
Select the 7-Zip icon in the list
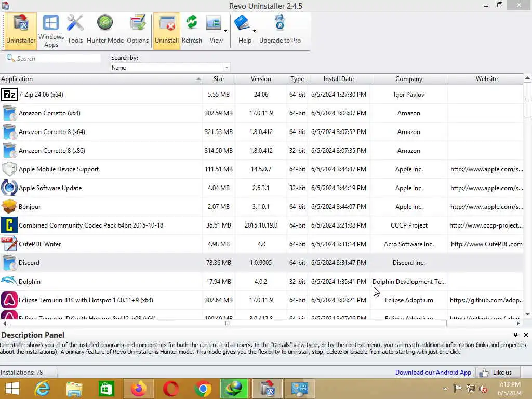(x=9, y=95)
